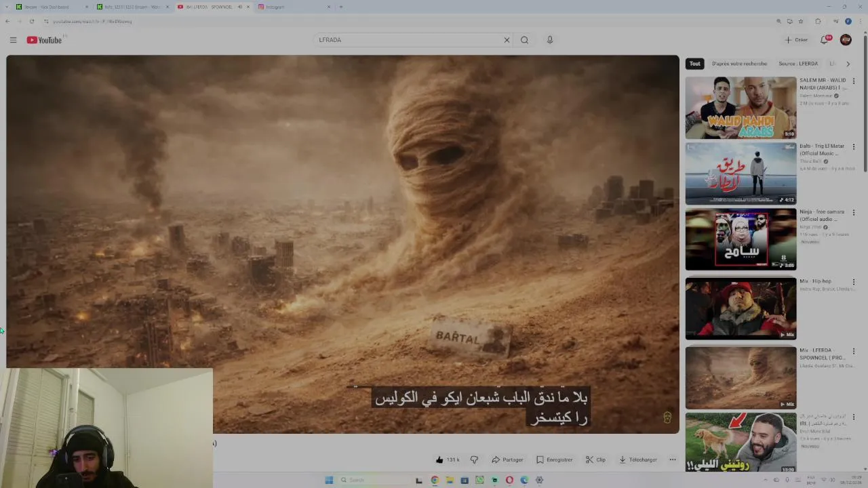Click the youtube.com address bar URL
Viewport: 868px width, 488px height.
[92, 21]
